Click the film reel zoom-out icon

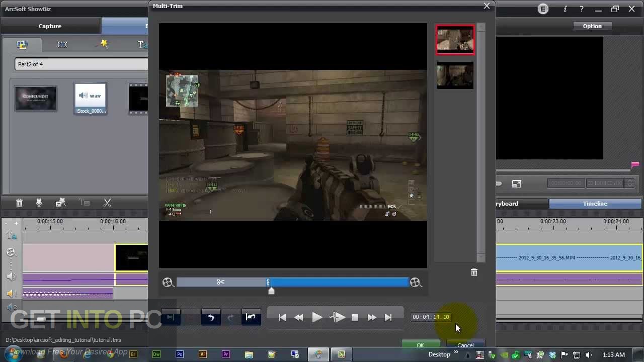coord(168,283)
